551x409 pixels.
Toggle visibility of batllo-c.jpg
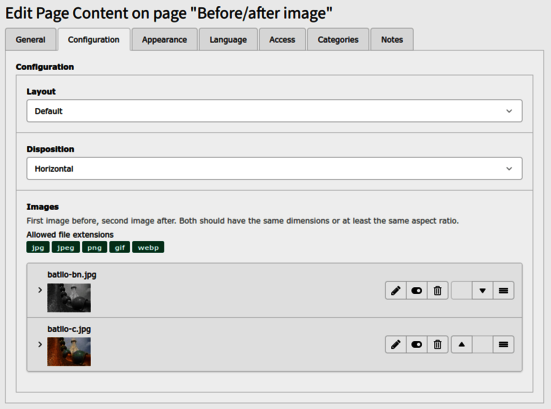pyautogui.click(x=417, y=345)
